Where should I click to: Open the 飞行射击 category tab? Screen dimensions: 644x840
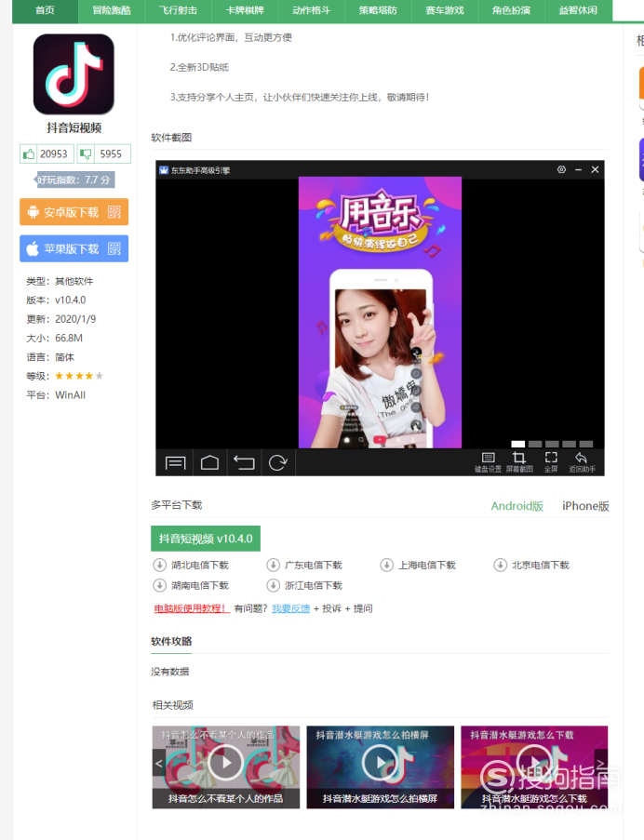178,10
